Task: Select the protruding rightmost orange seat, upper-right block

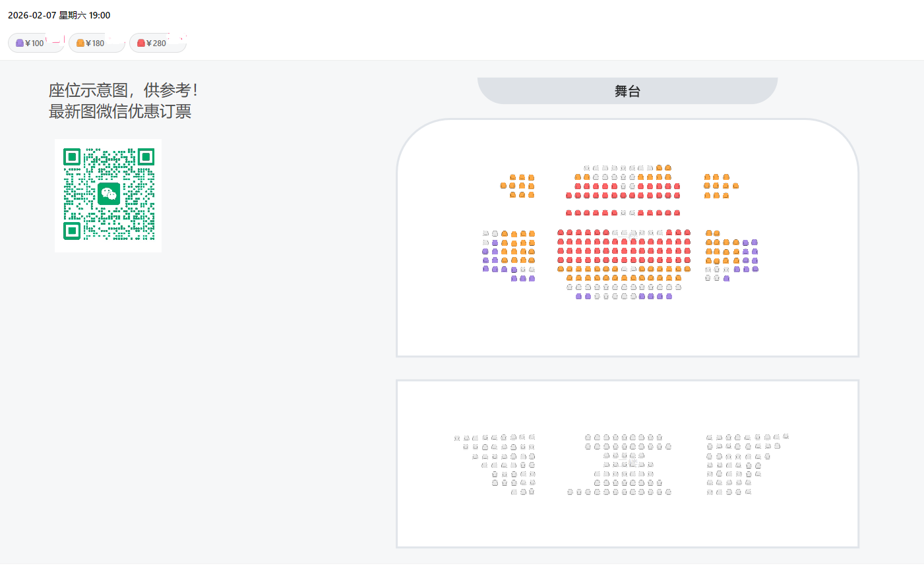Action: [735, 186]
